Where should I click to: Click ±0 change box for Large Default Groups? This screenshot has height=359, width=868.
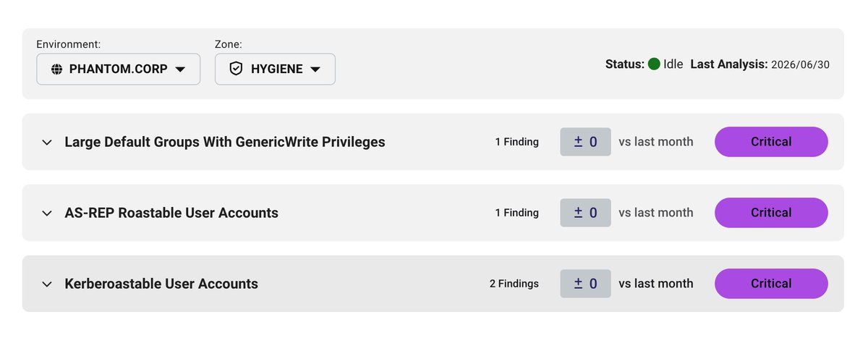point(585,142)
